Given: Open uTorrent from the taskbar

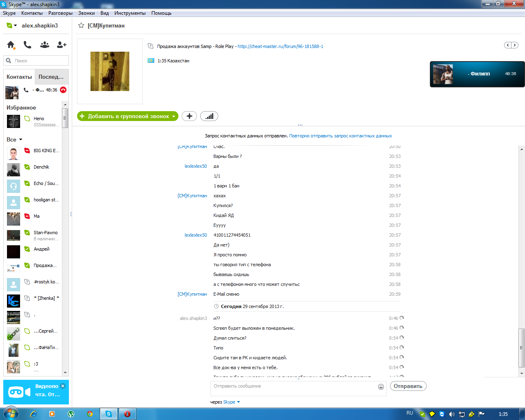Looking at the screenshot, I should 71,414.
